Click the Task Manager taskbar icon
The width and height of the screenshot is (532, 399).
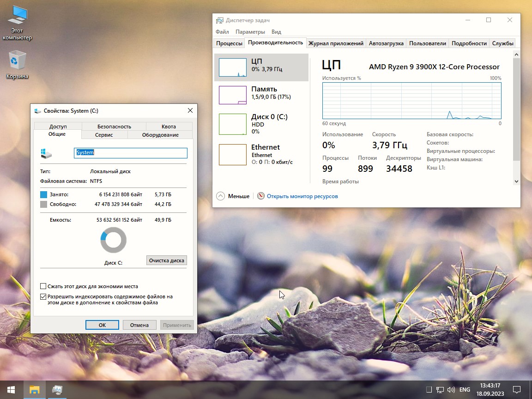point(56,390)
